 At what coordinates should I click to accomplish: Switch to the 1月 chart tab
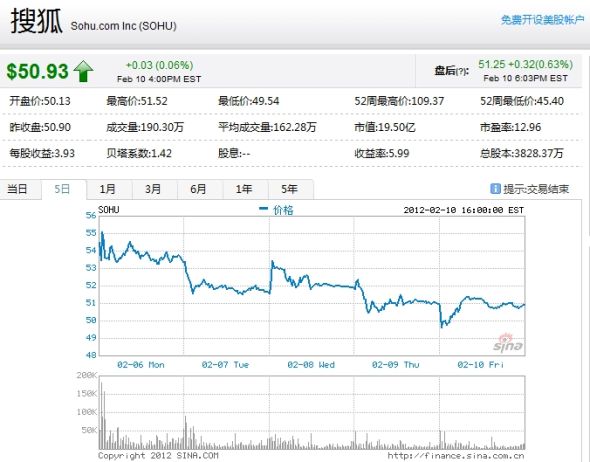coord(109,189)
